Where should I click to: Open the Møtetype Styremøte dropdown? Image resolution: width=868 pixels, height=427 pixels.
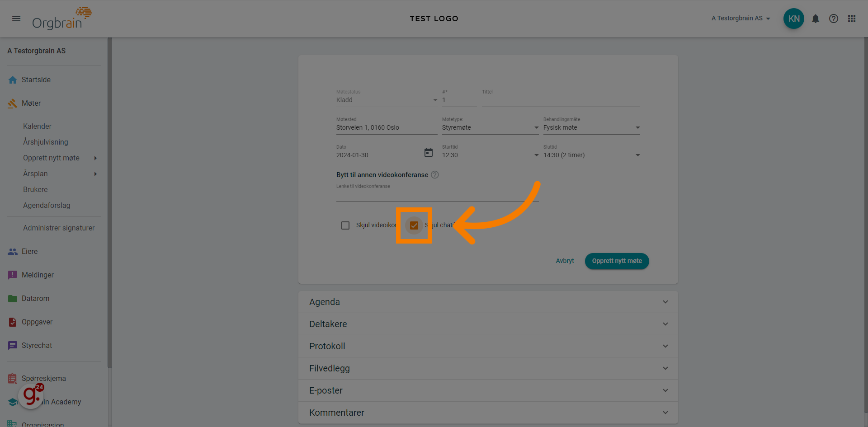pyautogui.click(x=491, y=128)
